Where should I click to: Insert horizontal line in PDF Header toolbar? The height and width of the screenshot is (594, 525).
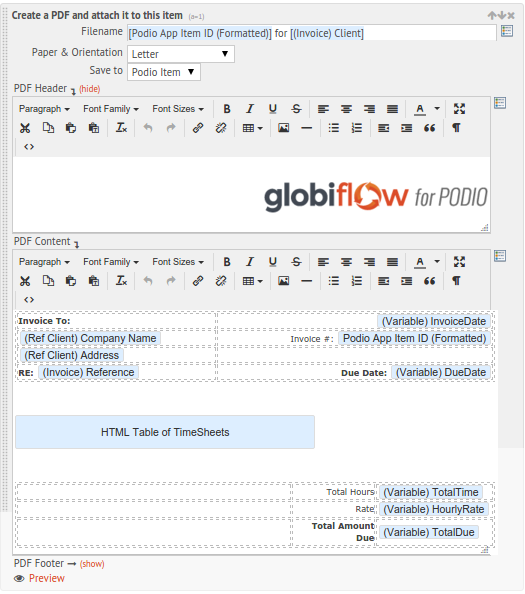[306, 128]
